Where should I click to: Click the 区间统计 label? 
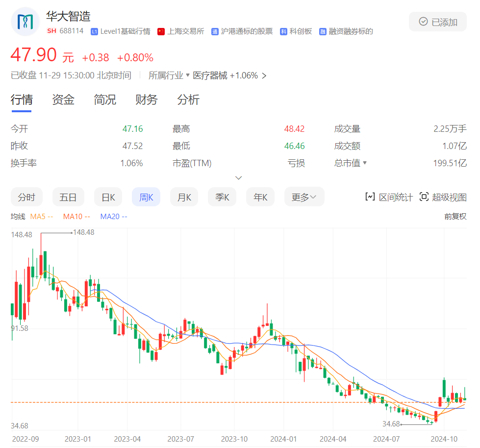pos(396,197)
